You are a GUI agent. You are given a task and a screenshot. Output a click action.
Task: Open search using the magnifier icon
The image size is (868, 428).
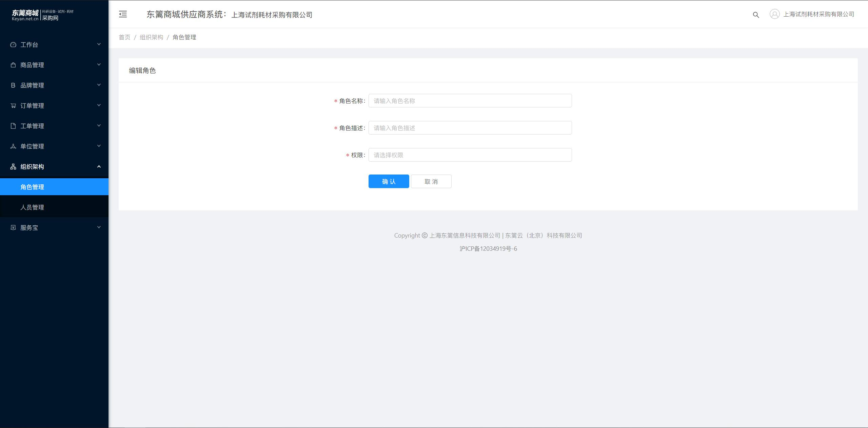pos(756,15)
